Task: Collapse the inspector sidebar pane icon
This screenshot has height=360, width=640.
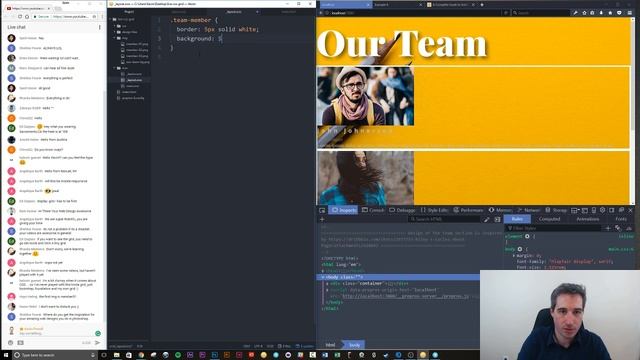Action: 497,219
